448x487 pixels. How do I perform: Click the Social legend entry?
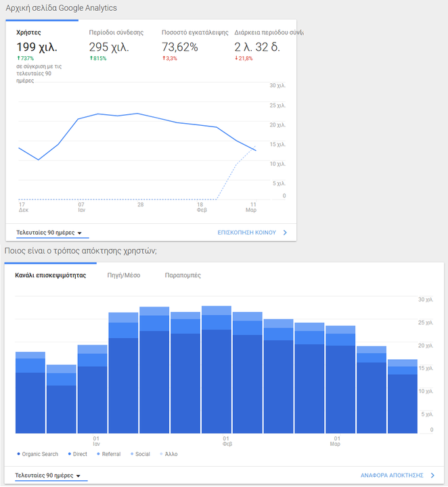tap(140, 454)
